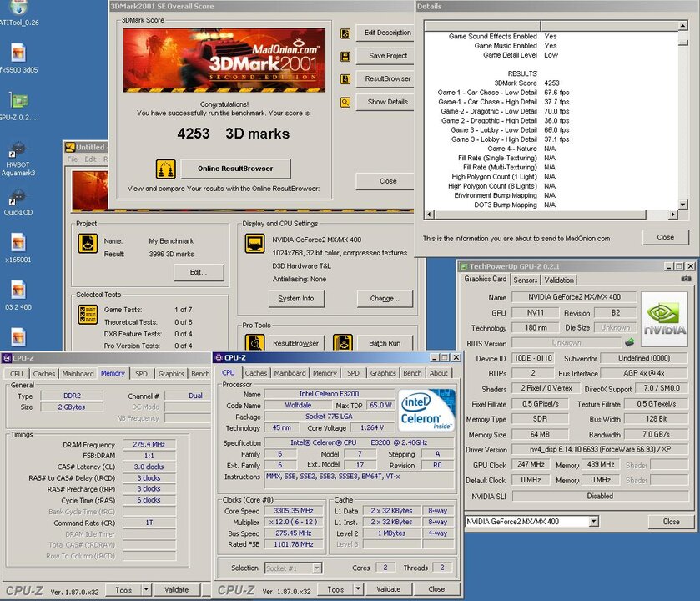The image size is (700, 601).
Task: Click the GPU-Z title bar icon
Action: [464, 266]
